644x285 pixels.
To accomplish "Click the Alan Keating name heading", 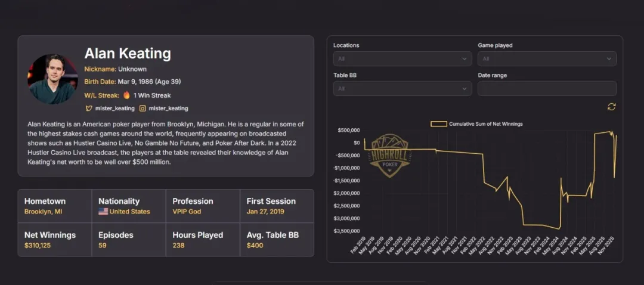I will [128, 54].
